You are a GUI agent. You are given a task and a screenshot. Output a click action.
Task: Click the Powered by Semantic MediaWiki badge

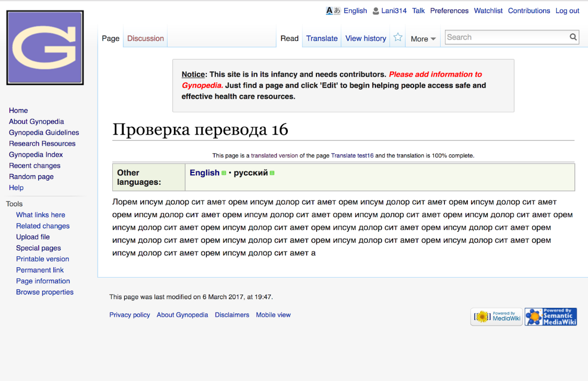tap(550, 317)
